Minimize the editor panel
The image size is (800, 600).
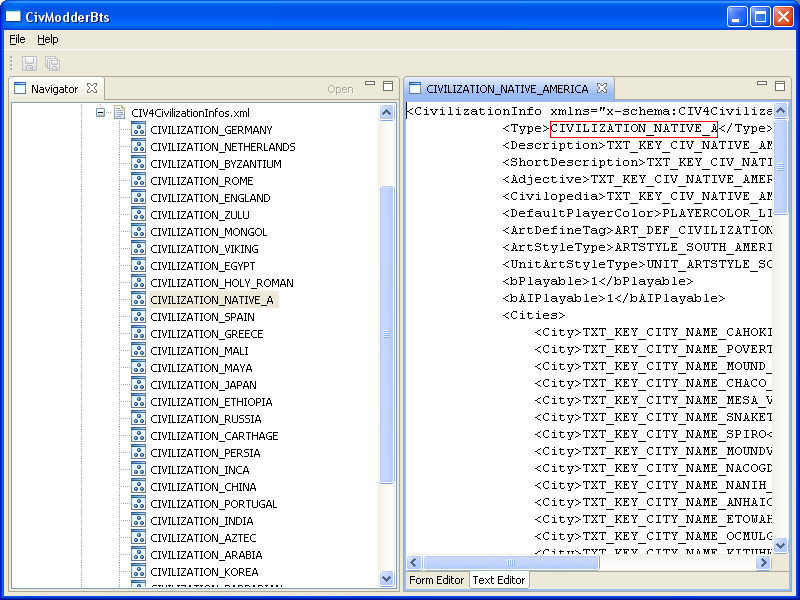click(762, 84)
